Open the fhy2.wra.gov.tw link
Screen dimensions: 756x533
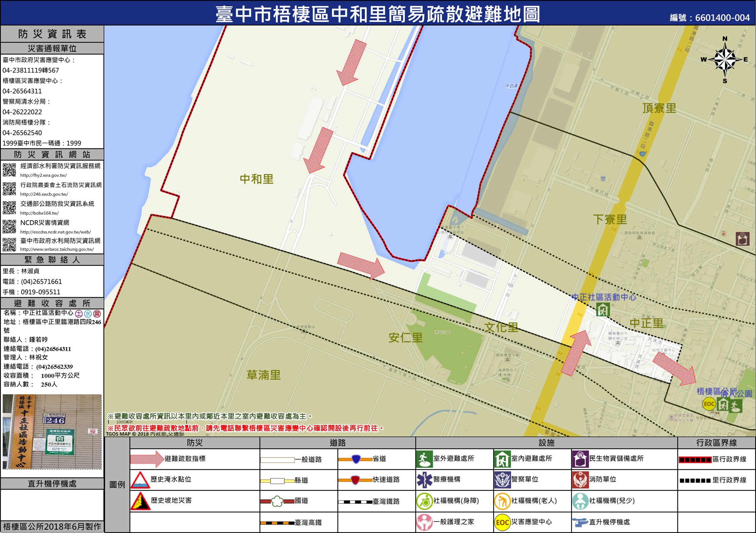tap(43, 175)
